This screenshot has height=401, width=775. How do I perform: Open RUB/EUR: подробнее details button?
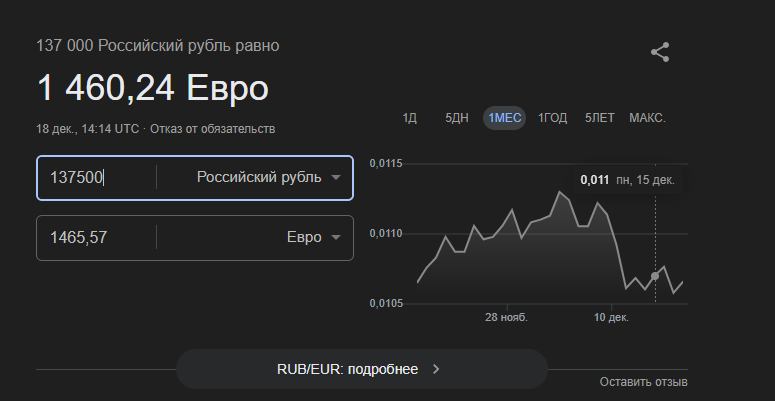pos(361,368)
